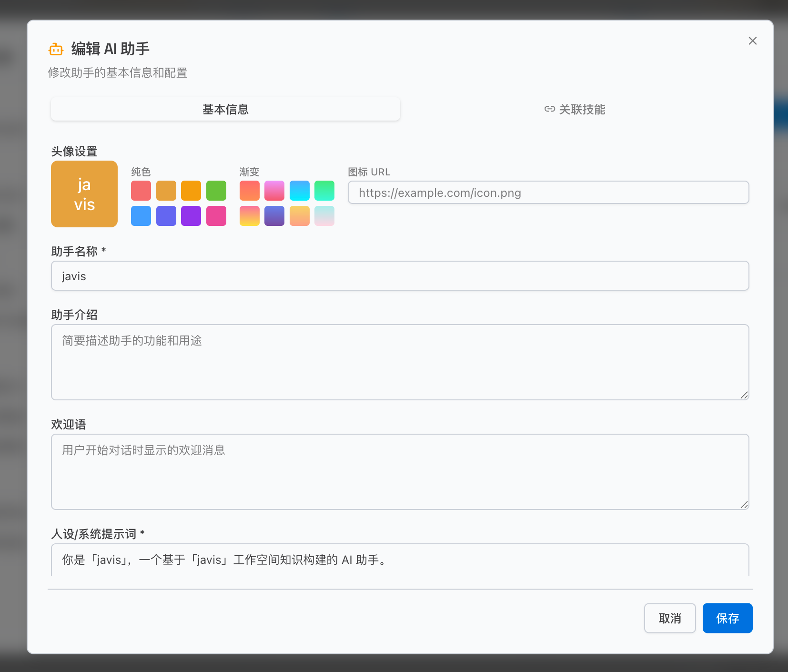Close the 编辑 AI 助手 dialog
Screen dimensions: 788x672
(x=753, y=41)
